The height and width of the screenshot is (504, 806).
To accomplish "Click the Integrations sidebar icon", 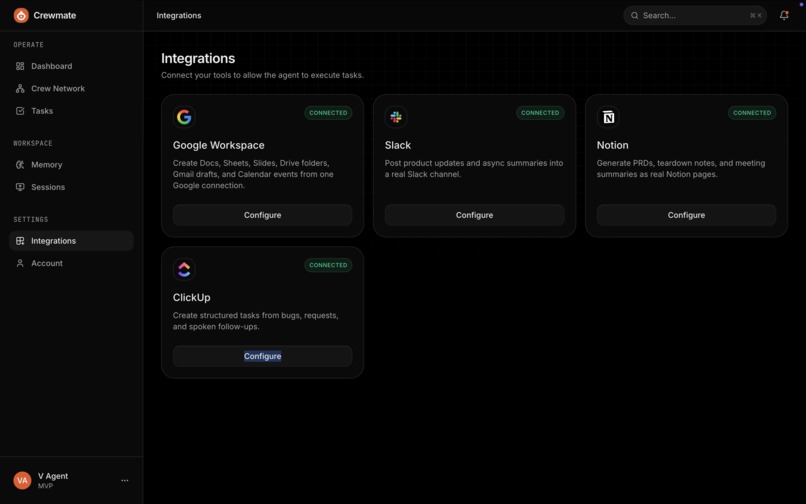I will click(20, 241).
